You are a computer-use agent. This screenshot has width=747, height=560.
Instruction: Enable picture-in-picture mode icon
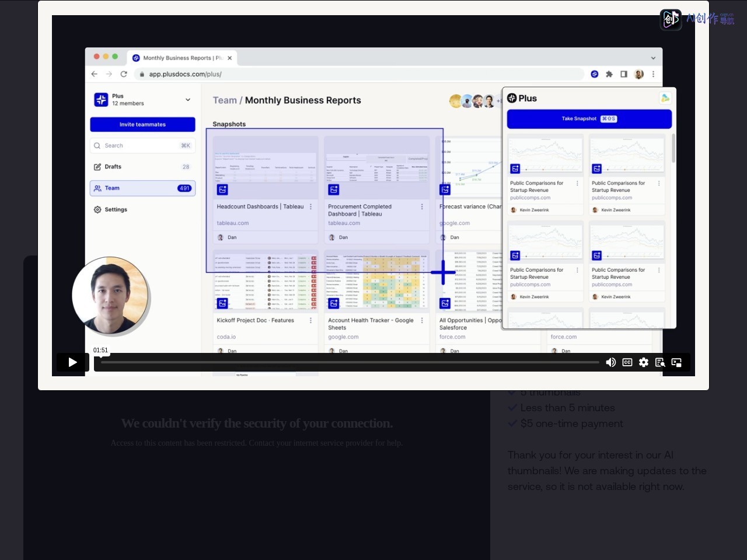(x=677, y=362)
